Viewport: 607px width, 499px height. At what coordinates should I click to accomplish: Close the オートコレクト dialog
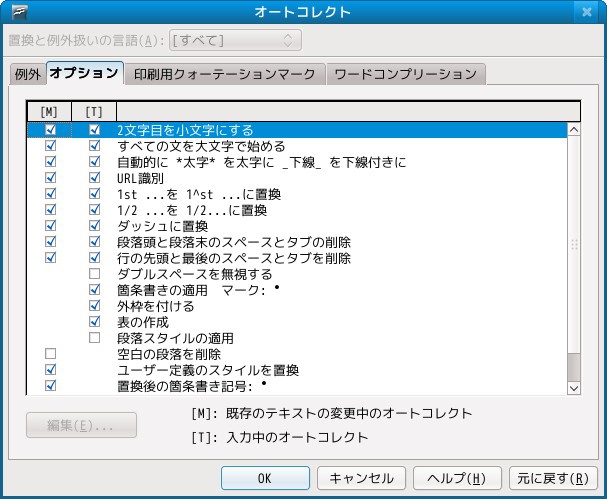tap(587, 12)
